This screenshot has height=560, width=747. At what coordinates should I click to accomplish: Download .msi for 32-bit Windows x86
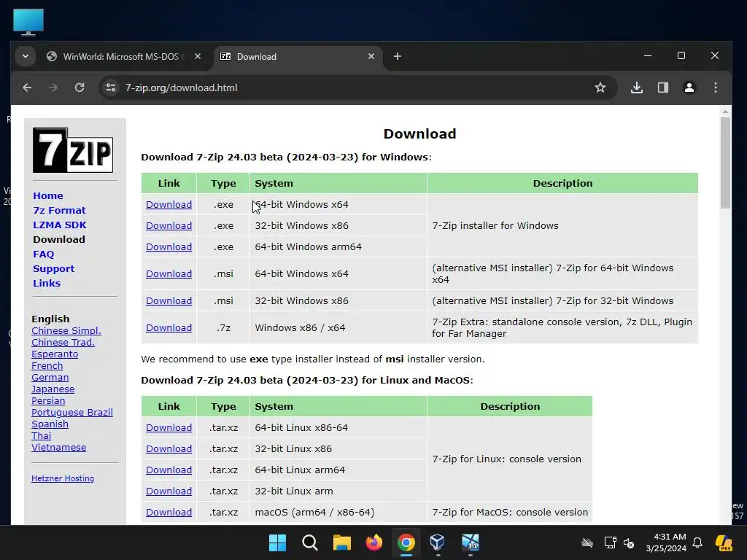(x=169, y=301)
